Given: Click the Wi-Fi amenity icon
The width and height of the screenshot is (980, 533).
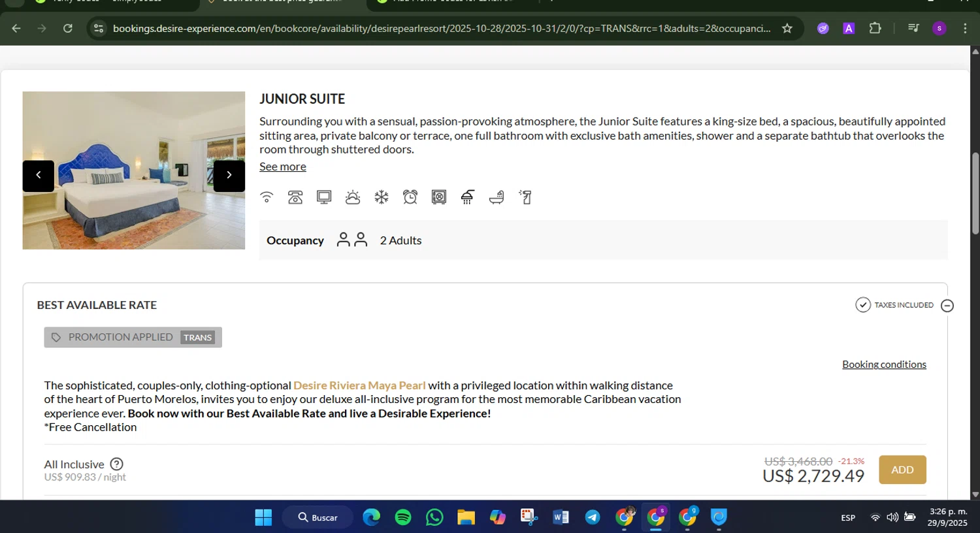Looking at the screenshot, I should click(267, 197).
